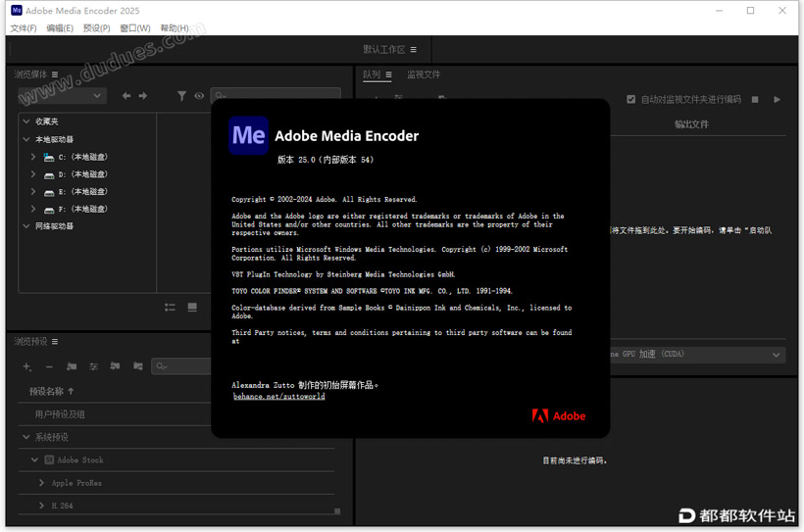Open the 浏览预设 panel menu
Viewport: 804px width, 532px height.
55,341
